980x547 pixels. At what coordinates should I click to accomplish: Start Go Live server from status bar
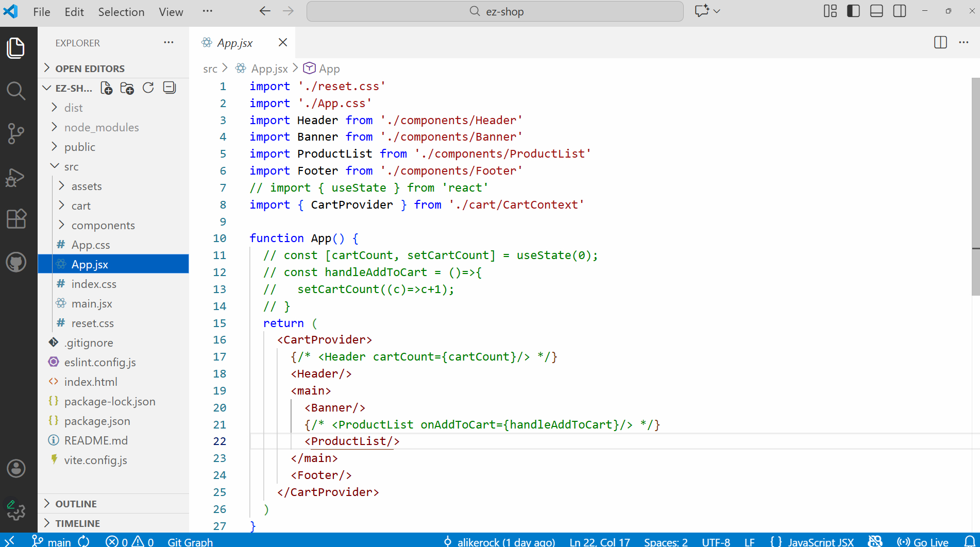[x=922, y=541]
